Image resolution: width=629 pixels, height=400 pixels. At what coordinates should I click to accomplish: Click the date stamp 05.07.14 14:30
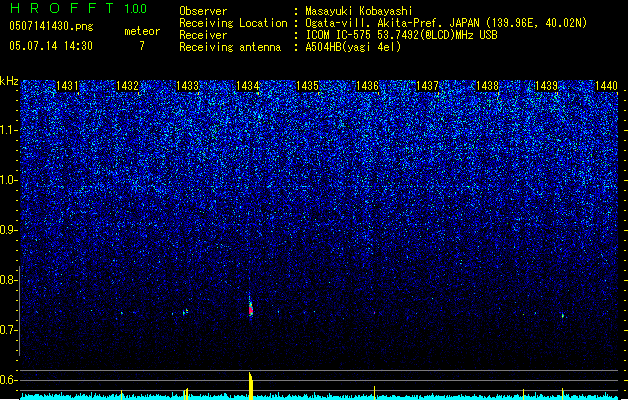tap(51, 46)
